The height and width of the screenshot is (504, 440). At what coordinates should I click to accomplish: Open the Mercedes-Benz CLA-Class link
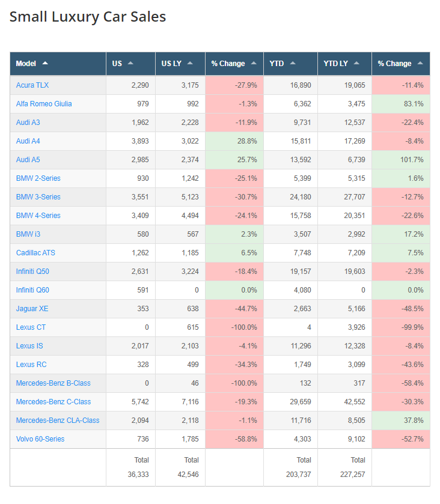click(x=58, y=421)
